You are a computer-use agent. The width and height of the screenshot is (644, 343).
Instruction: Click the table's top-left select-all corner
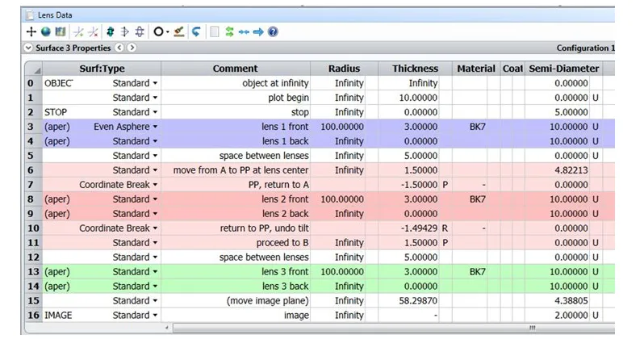click(33, 69)
